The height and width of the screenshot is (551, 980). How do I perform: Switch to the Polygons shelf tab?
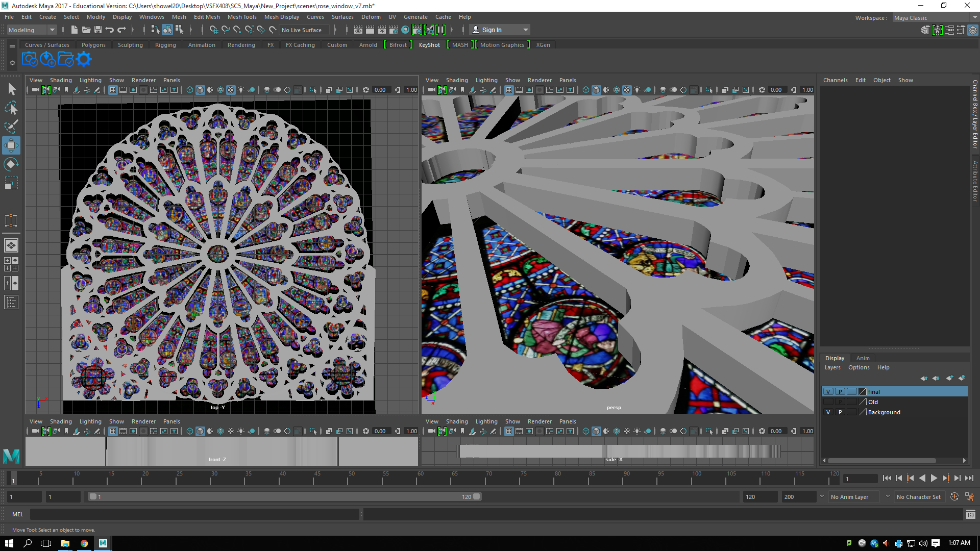coord(93,45)
